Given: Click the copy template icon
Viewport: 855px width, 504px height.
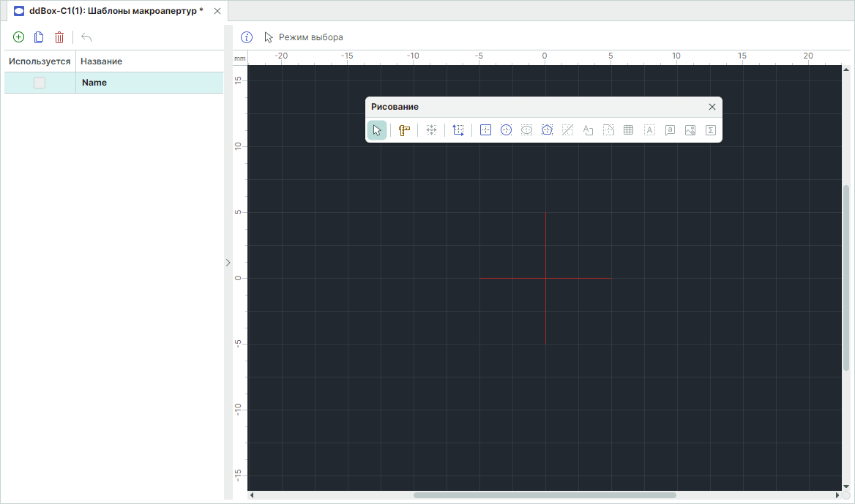Looking at the screenshot, I should pos(39,37).
